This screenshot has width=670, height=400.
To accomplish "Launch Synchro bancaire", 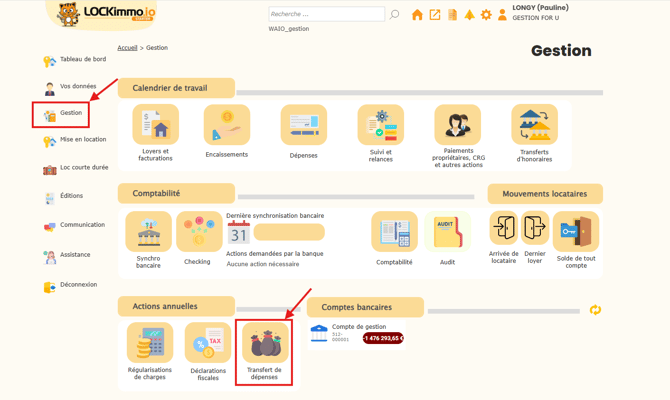I will point(148,234).
